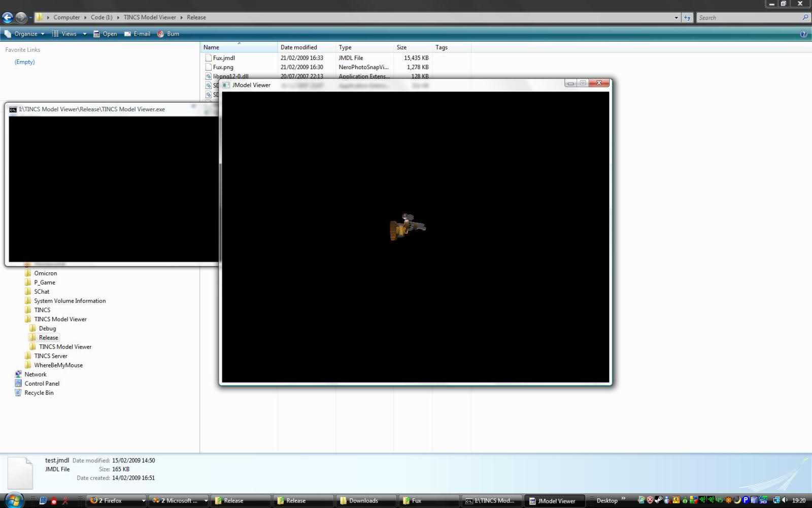Open the Organize dropdown menu
The image size is (812, 508).
pos(25,34)
